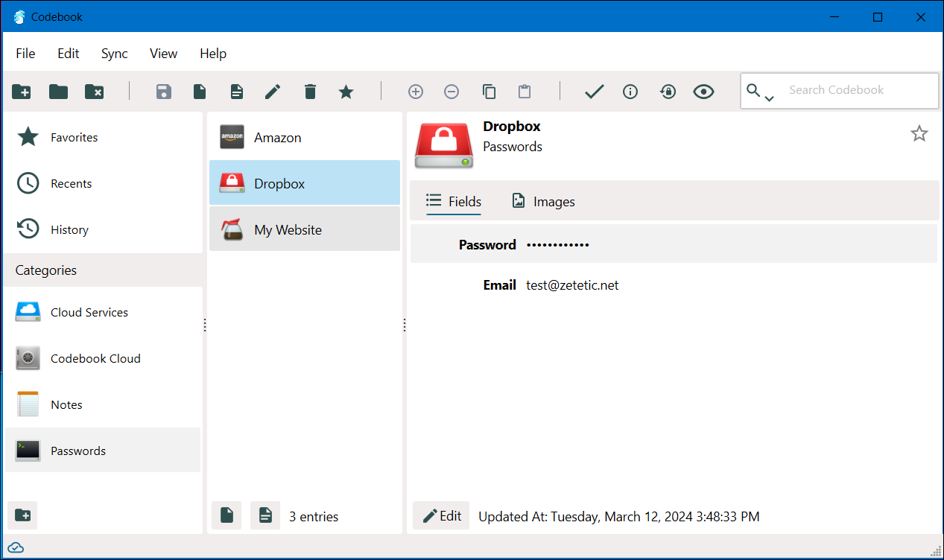Click the add category toolbar icon
The width and height of the screenshot is (944, 560).
(22, 92)
